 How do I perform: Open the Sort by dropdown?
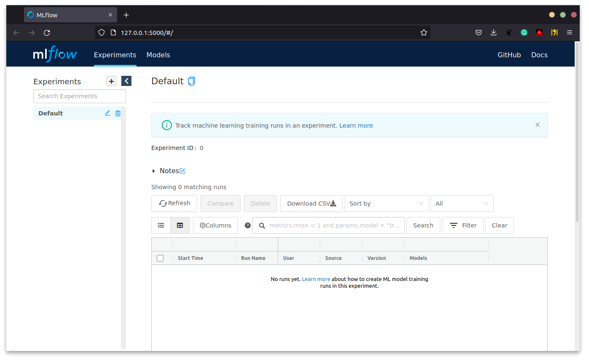click(387, 203)
